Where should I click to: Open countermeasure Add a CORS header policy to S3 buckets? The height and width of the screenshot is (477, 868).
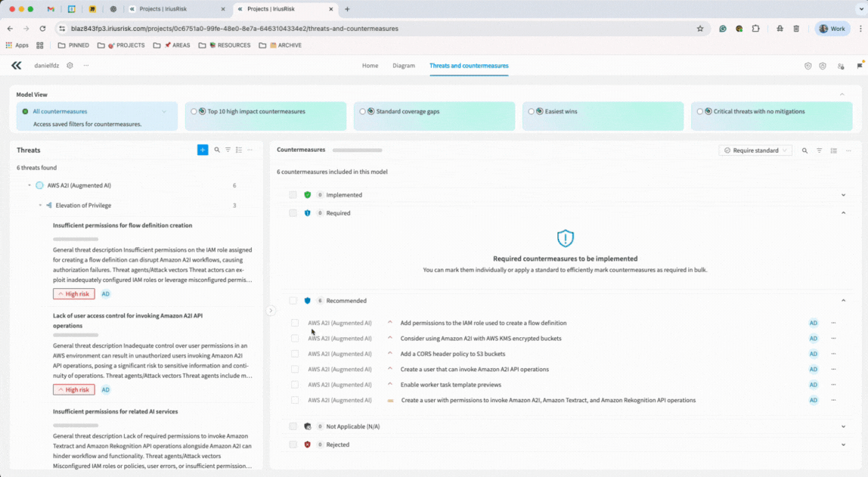tap(453, 354)
